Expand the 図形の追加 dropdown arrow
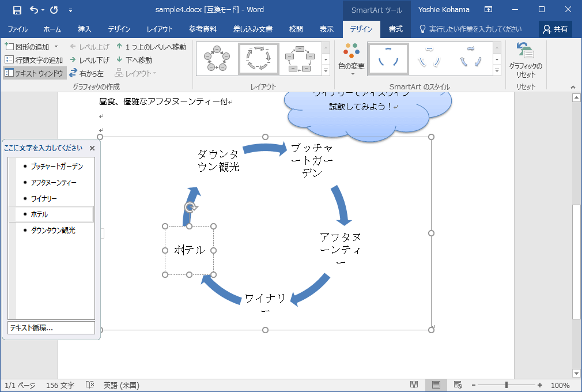Image resolution: width=582 pixels, height=392 pixels. point(56,47)
